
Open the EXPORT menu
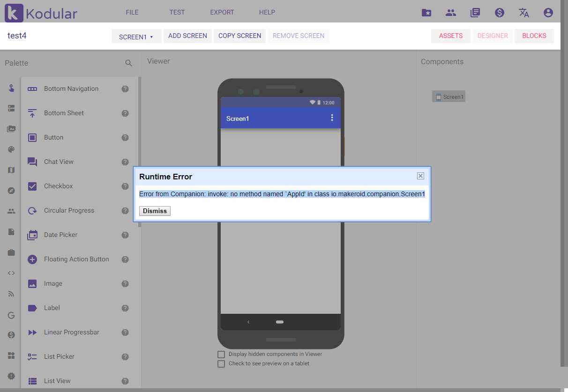click(x=222, y=12)
